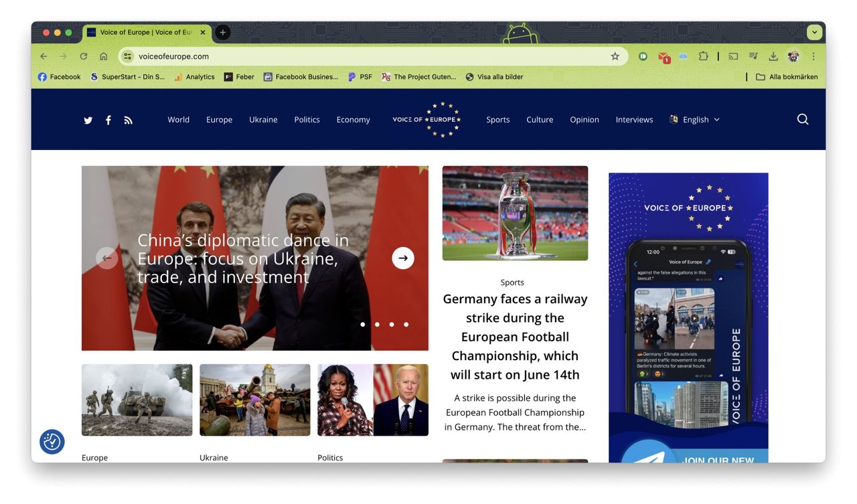Click the Voice of Europe logo
The image size is (857, 504).
pos(426,120)
